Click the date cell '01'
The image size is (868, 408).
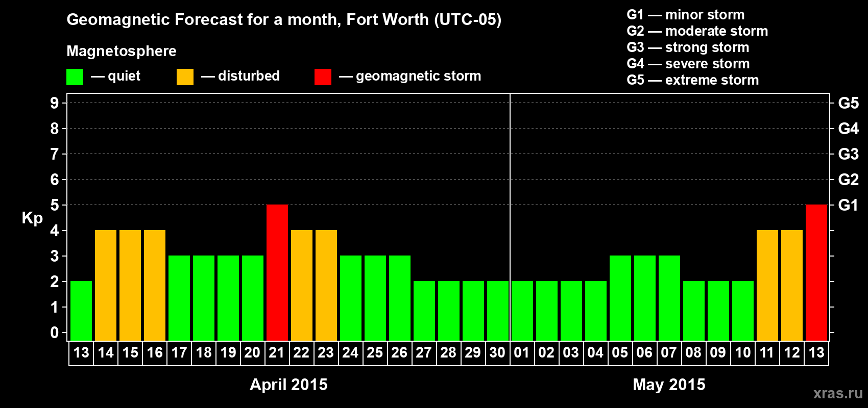coord(522,353)
